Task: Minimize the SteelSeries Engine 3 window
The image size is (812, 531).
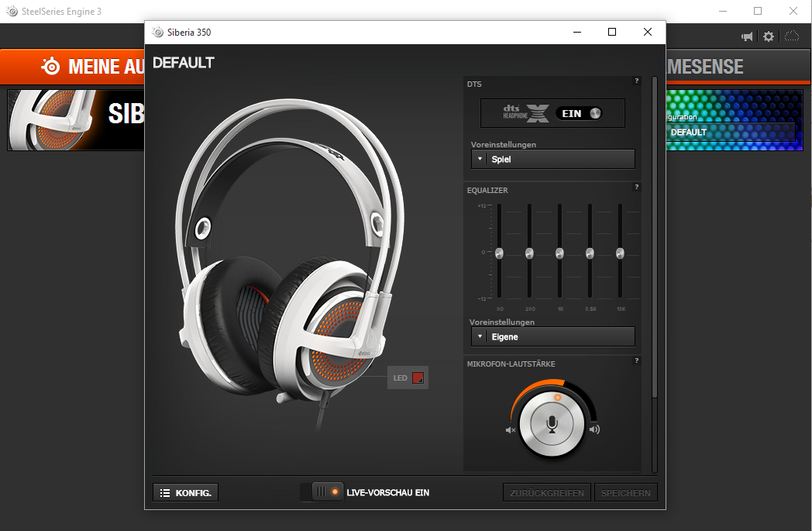Action: point(724,11)
